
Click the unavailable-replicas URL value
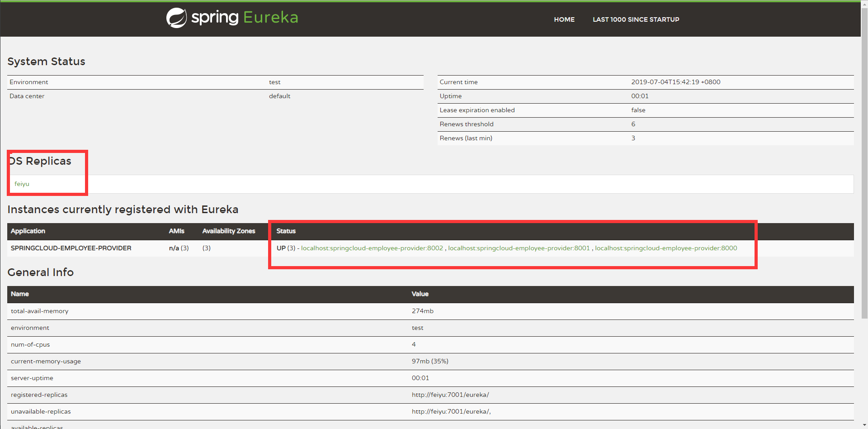(x=451, y=411)
